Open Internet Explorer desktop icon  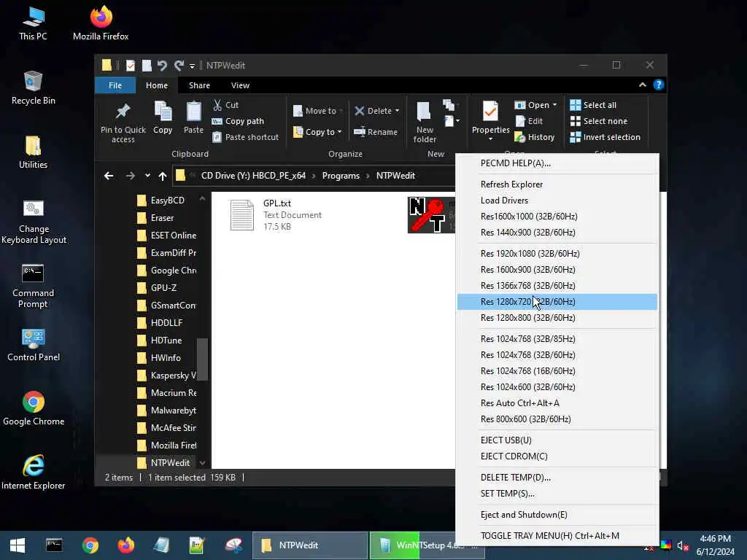(34, 472)
